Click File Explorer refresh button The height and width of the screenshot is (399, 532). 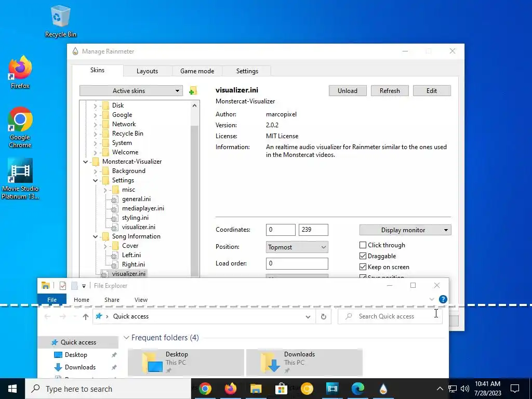coord(324,316)
